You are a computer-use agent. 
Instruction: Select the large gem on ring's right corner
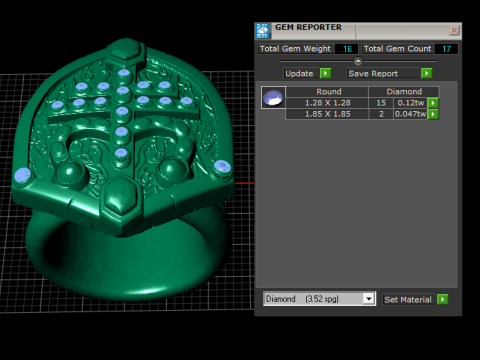point(222,166)
